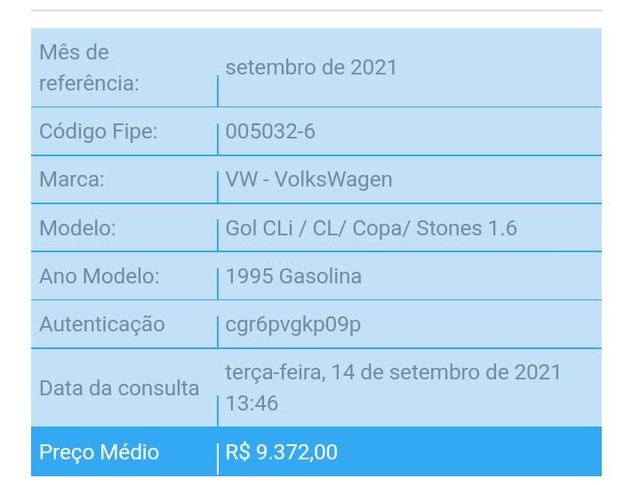Click the 'Data da consulta' label
Screen dimensions: 640x485
point(119,388)
